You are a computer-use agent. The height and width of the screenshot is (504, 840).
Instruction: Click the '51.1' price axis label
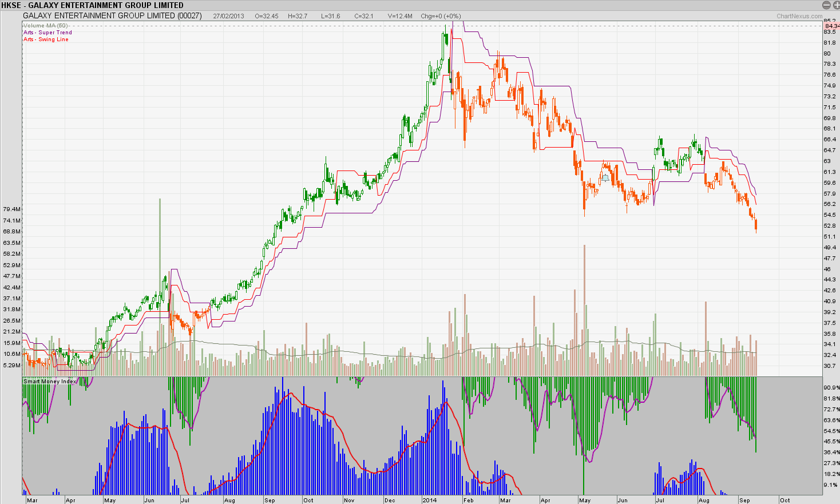click(x=829, y=237)
